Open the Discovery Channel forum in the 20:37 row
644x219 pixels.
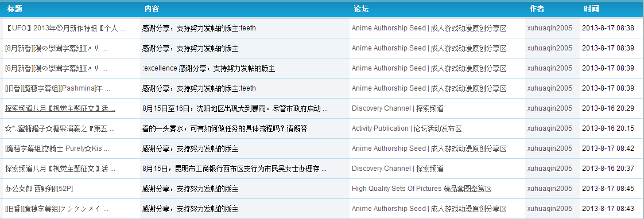398,169
